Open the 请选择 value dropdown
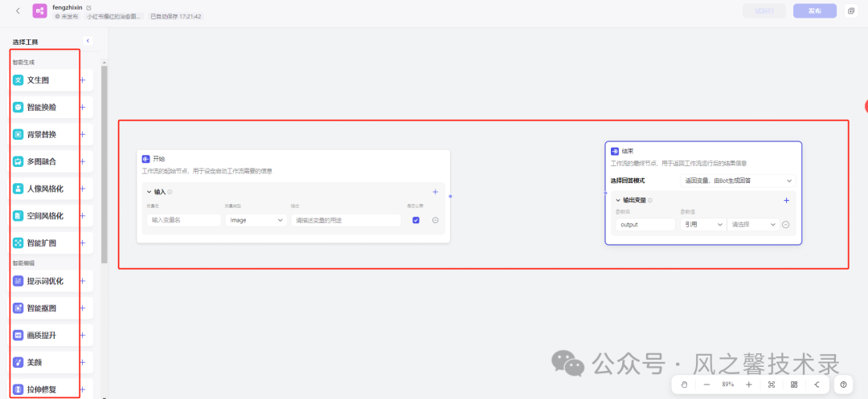The height and width of the screenshot is (399, 868). [x=753, y=224]
